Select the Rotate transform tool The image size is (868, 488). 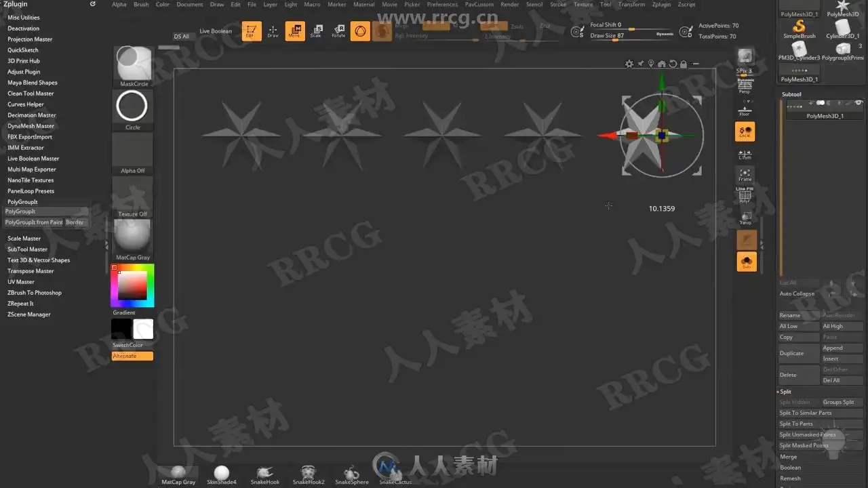coord(338,31)
